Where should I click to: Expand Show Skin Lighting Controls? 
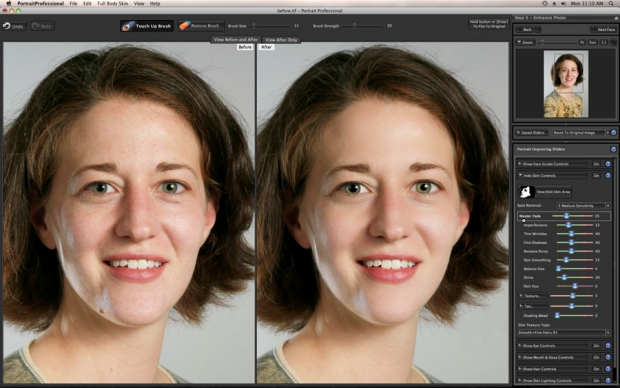(552, 380)
